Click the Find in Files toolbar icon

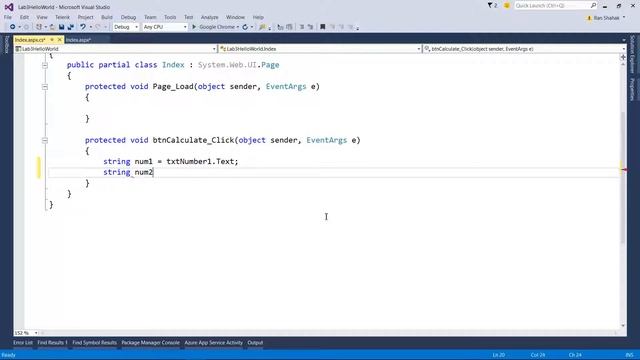pos(262,27)
